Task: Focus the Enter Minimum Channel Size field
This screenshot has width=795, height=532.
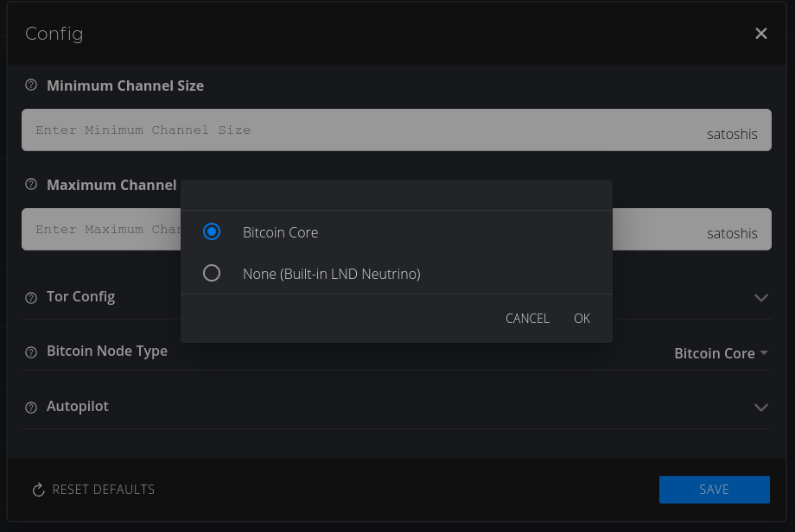Action: pos(363,130)
